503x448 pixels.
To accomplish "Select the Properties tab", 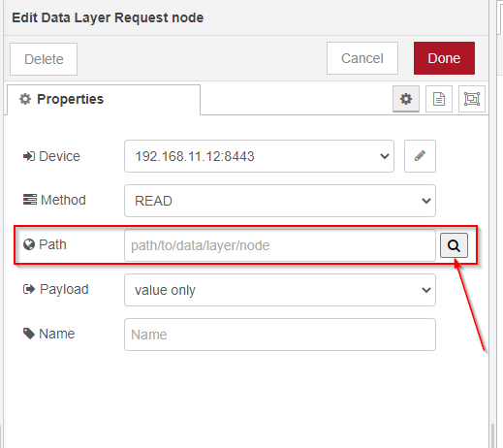I will click(x=104, y=99).
